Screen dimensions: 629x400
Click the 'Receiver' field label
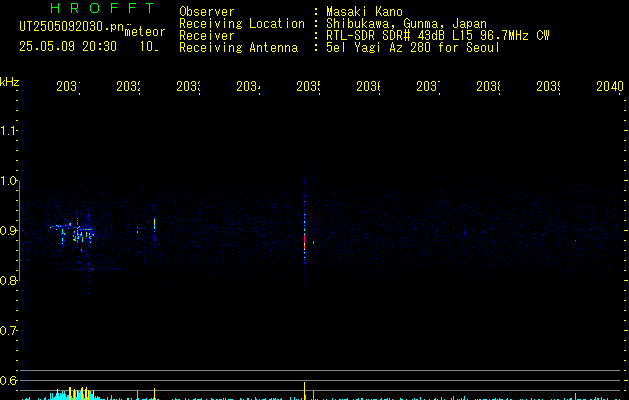click(207, 36)
